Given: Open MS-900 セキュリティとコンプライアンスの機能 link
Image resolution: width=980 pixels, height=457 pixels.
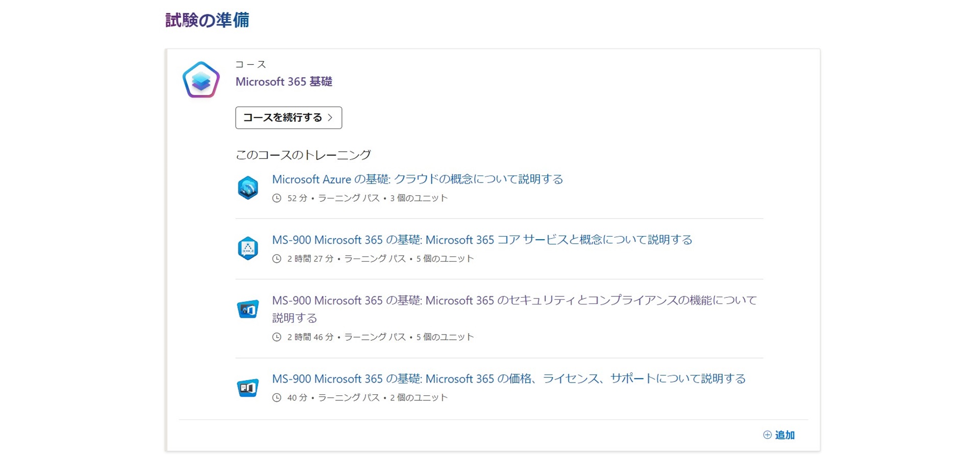Looking at the screenshot, I should (514, 309).
